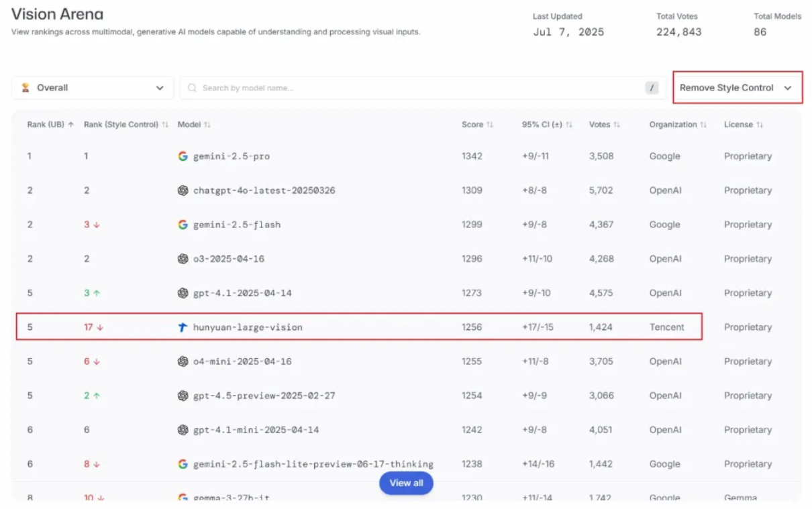Toggle sort order on the License column
This screenshot has height=509, width=812.
coord(760,125)
